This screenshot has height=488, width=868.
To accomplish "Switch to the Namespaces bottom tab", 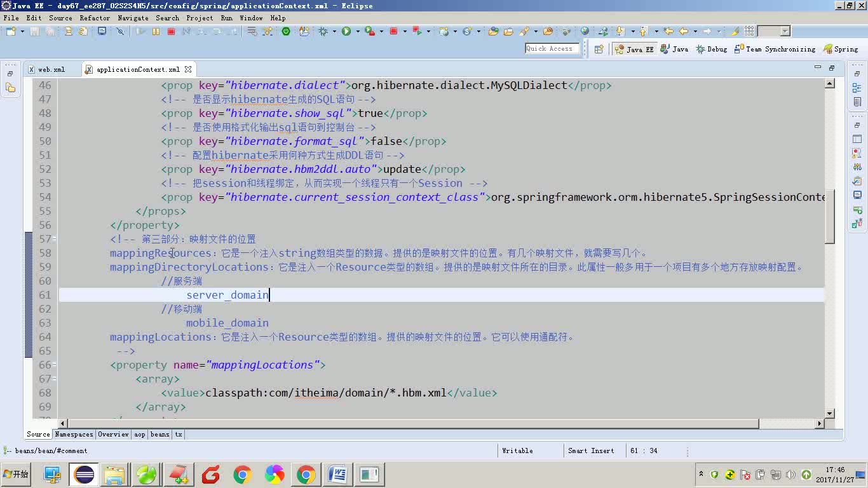I will (x=74, y=435).
